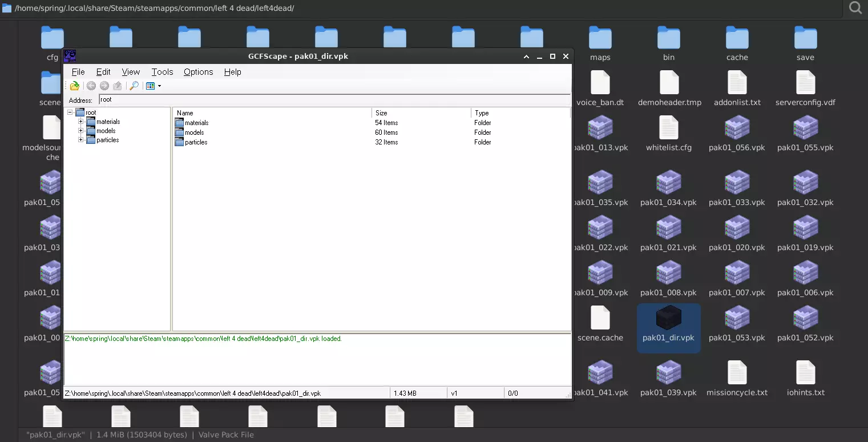Select particles row in the file list
The height and width of the screenshot is (442, 868).
pyautogui.click(x=191, y=142)
